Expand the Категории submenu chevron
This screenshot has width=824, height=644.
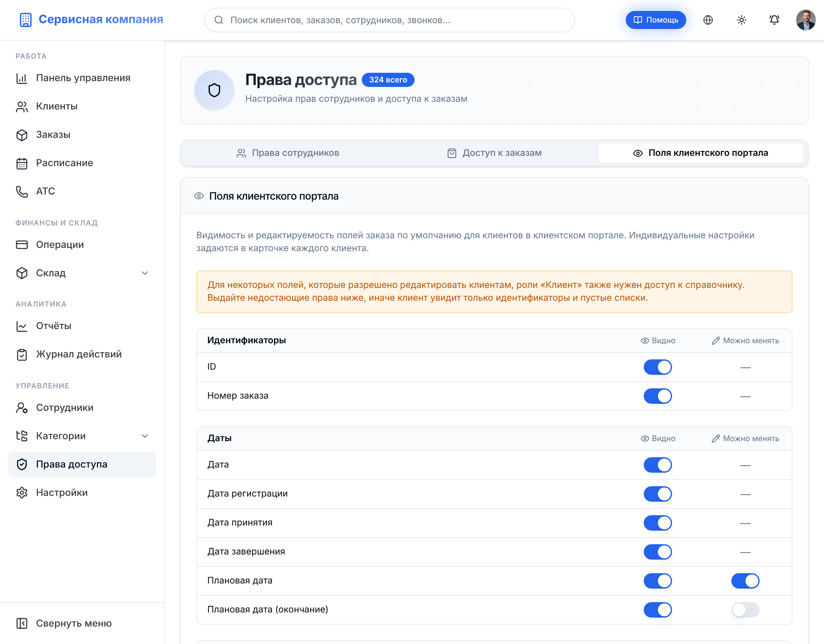pos(145,436)
